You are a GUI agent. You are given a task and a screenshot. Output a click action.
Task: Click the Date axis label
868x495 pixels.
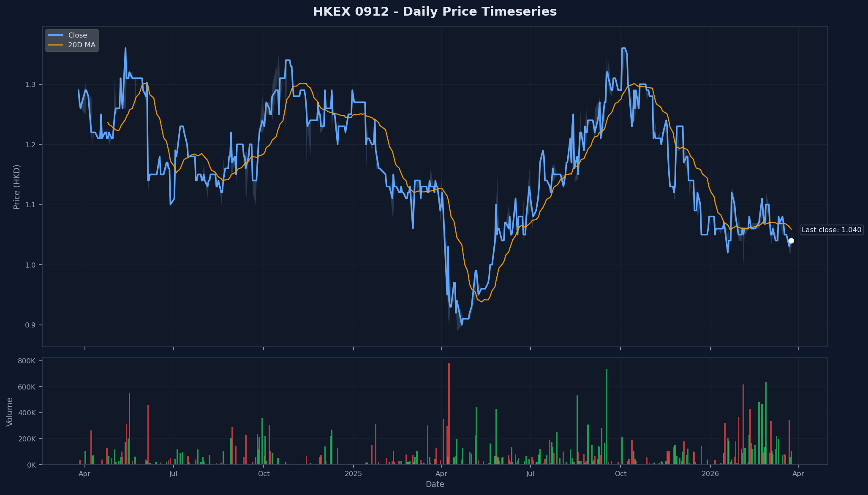[435, 484]
